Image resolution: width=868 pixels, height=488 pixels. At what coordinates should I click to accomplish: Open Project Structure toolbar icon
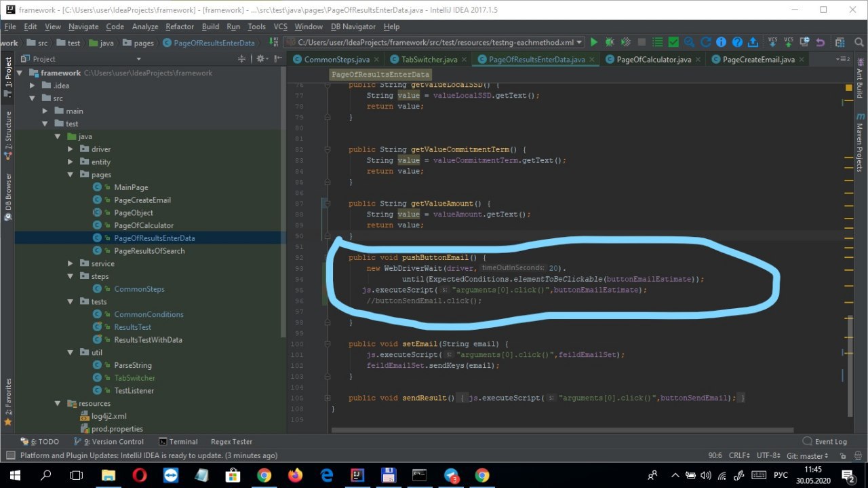coord(840,42)
